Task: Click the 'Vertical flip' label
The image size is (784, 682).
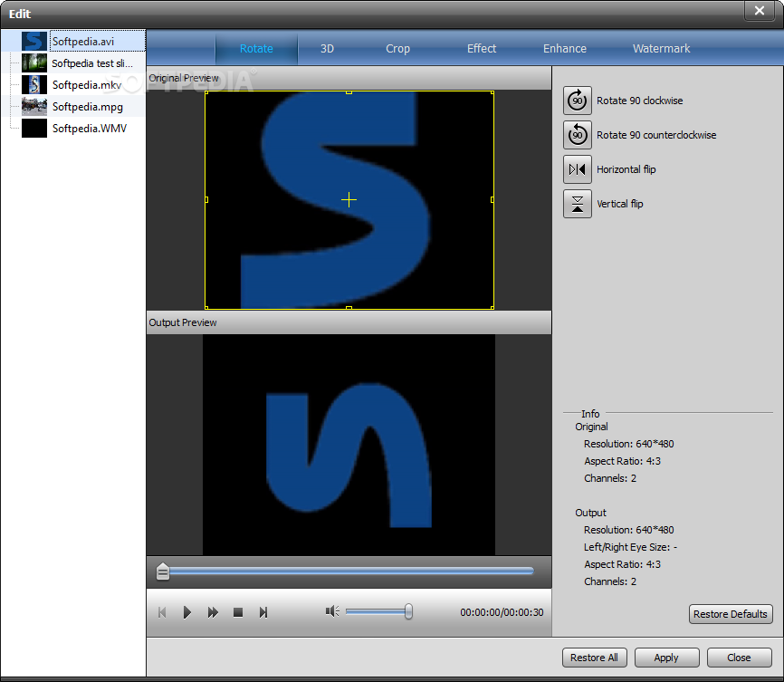Action: point(619,204)
